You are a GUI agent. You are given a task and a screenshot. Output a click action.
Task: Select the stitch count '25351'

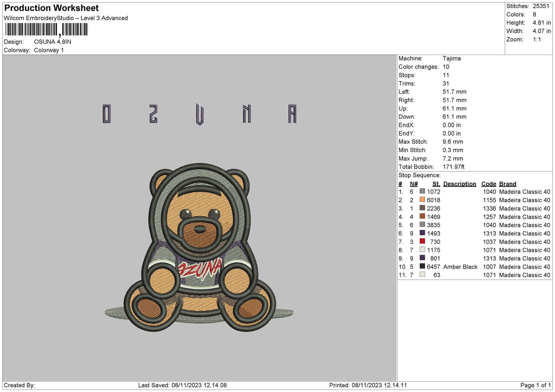click(x=541, y=6)
